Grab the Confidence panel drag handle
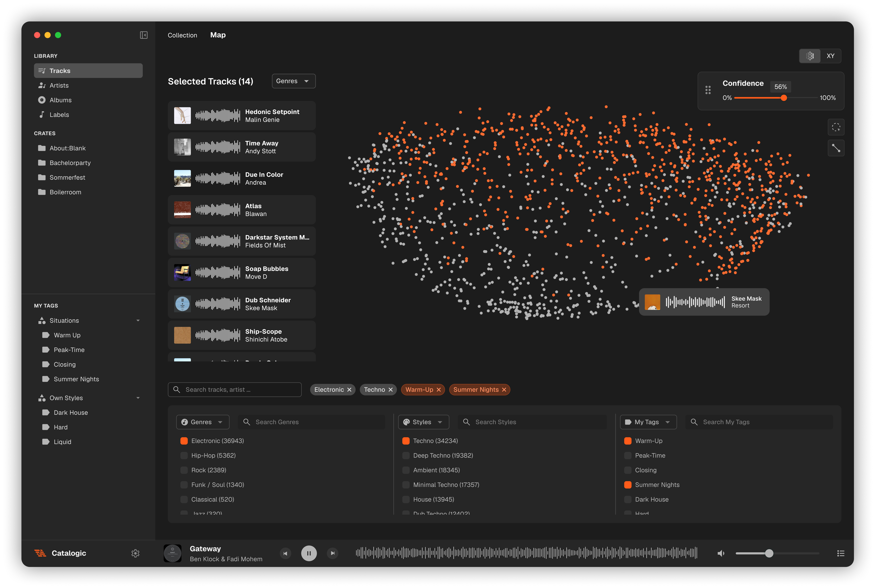 [708, 90]
